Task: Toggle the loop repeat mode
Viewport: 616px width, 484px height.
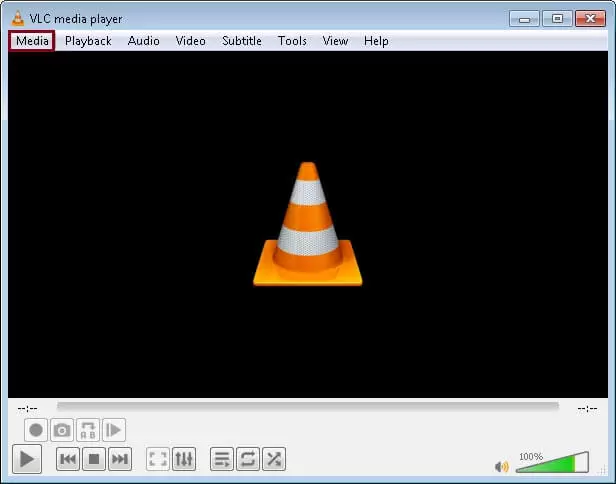Action: point(248,459)
